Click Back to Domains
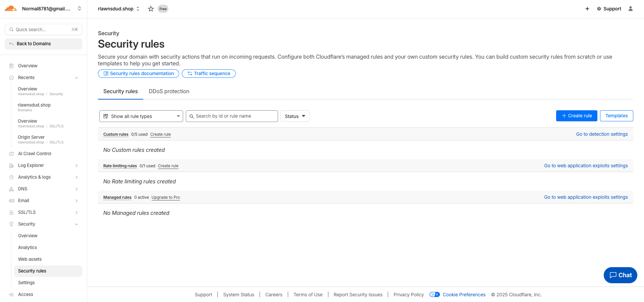Viewport: 644px width, 302px height. tap(43, 44)
